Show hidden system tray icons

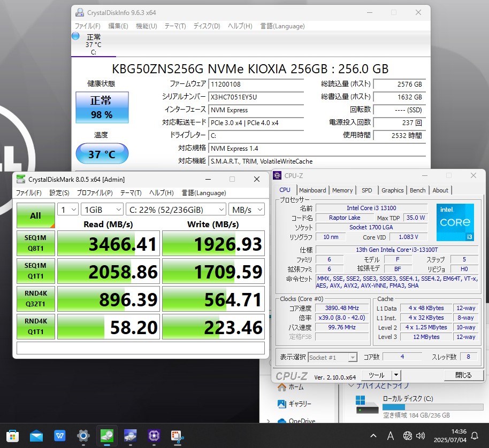pos(373,436)
